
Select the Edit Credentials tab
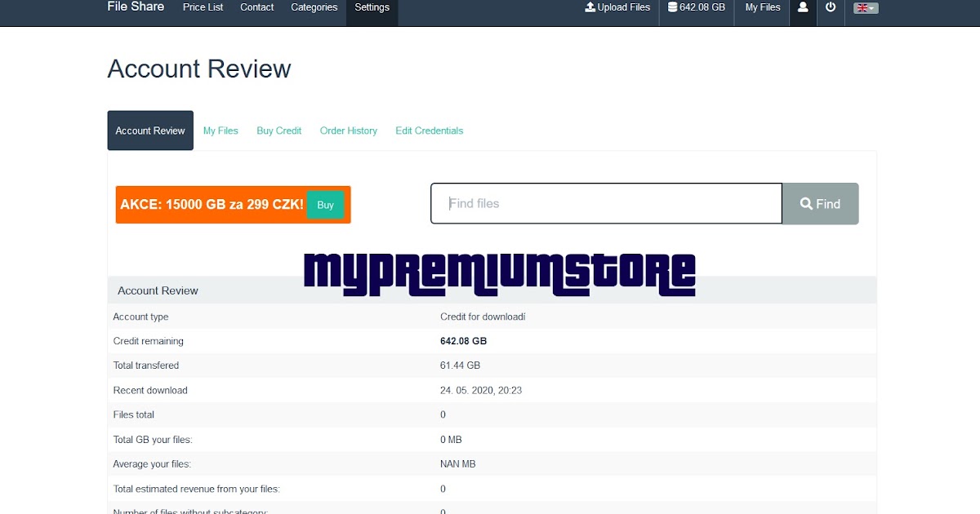pos(429,131)
